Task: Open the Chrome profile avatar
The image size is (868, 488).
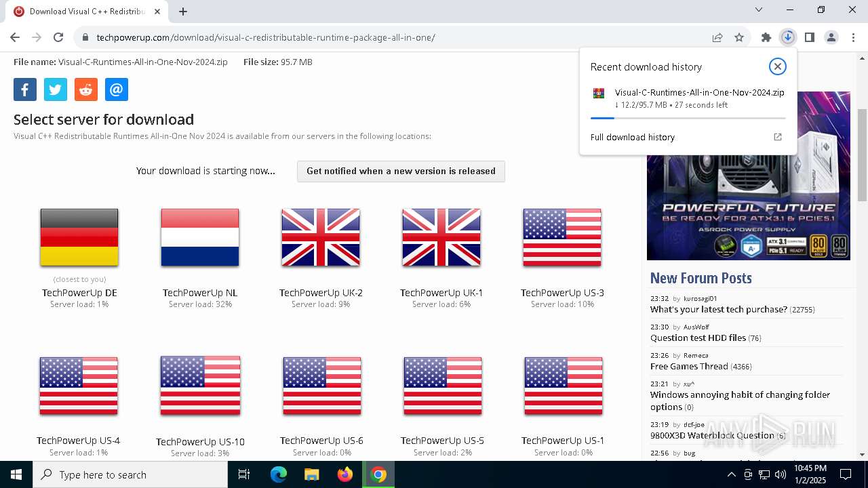Action: [831, 37]
